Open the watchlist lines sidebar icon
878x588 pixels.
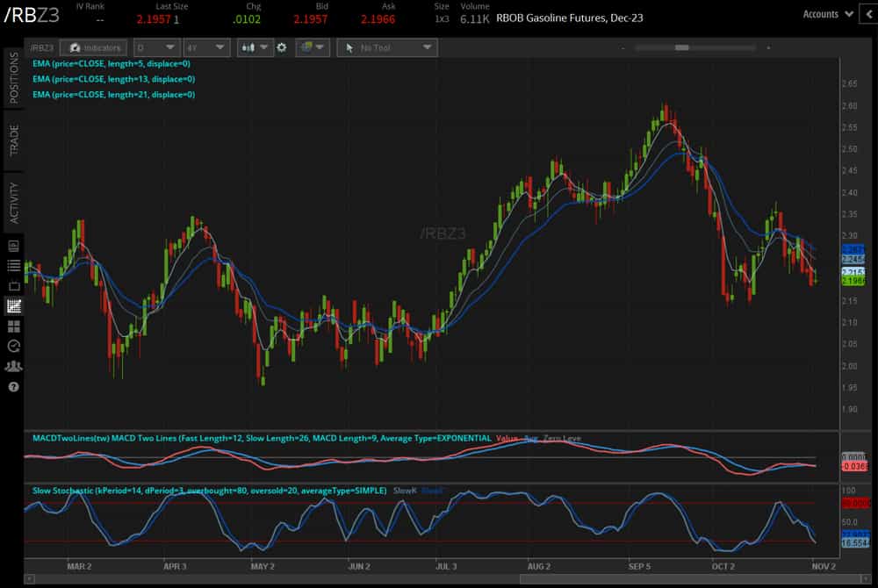tap(14, 265)
